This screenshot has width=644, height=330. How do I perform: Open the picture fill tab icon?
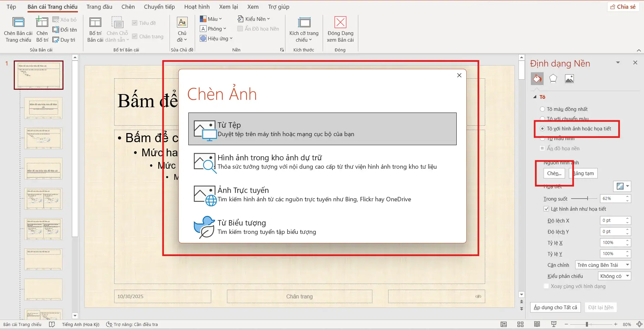tap(569, 78)
